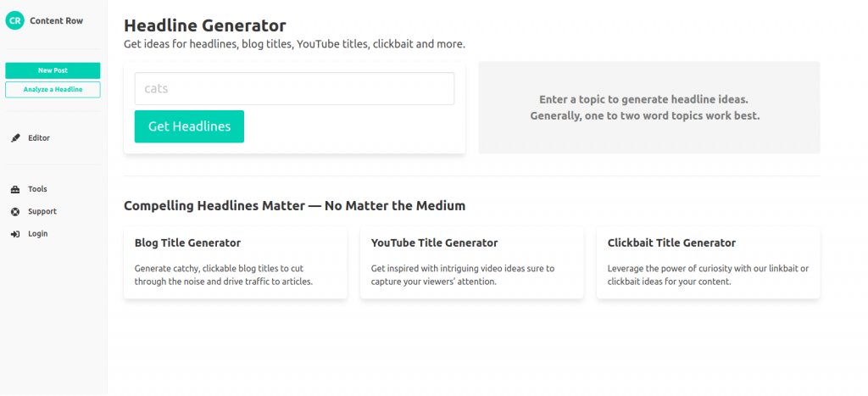Viewport: 868px width, 396px height.
Task: Open the Support menu item
Action: [x=42, y=212]
